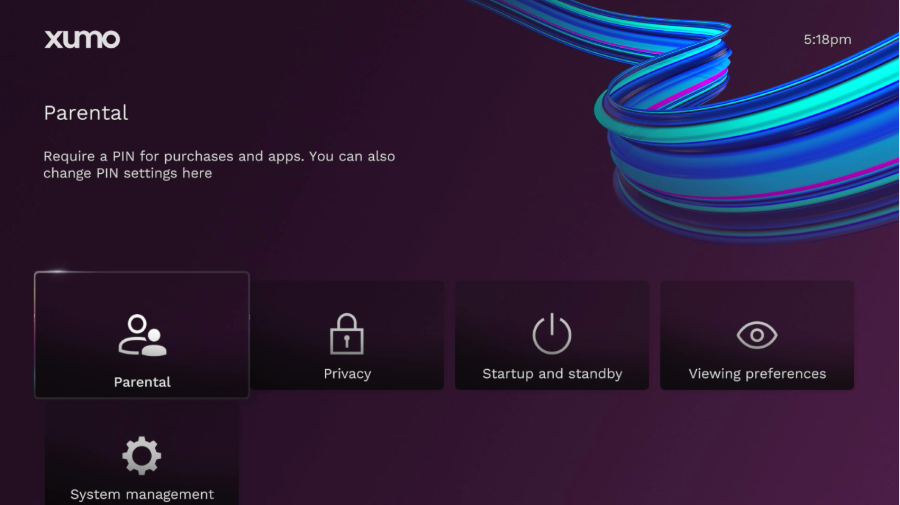This screenshot has width=900, height=505.
Task: Open System management gear icon
Action: coord(142,456)
